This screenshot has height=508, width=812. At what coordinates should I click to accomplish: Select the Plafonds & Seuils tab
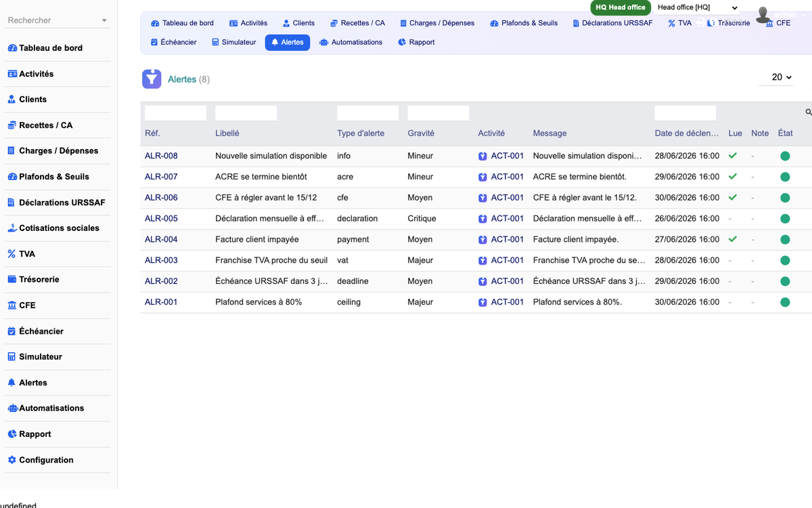[x=524, y=23]
